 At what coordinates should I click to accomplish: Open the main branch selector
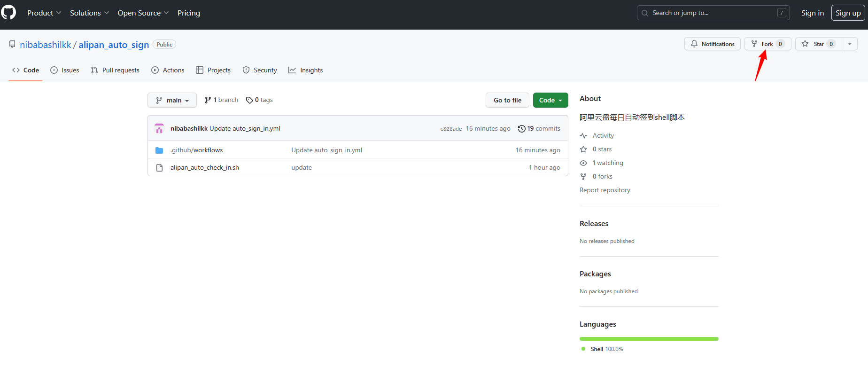click(172, 100)
